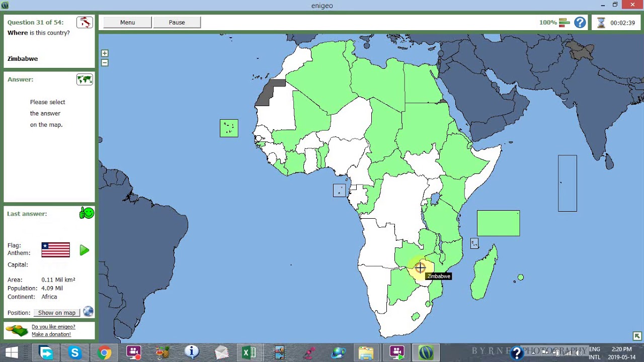Image resolution: width=644 pixels, height=362 pixels.
Task: Click the hourglass timer icon
Action: 601,23
